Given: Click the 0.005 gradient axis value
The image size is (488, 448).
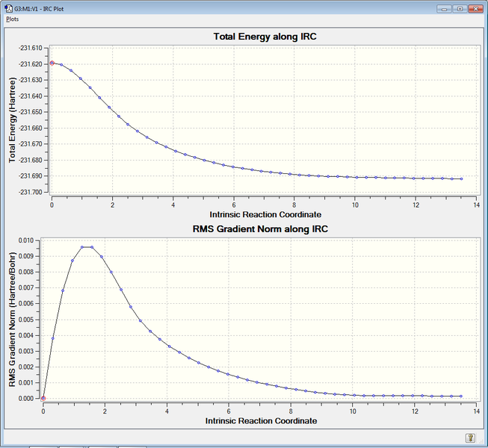Looking at the screenshot, I should [x=26, y=320].
